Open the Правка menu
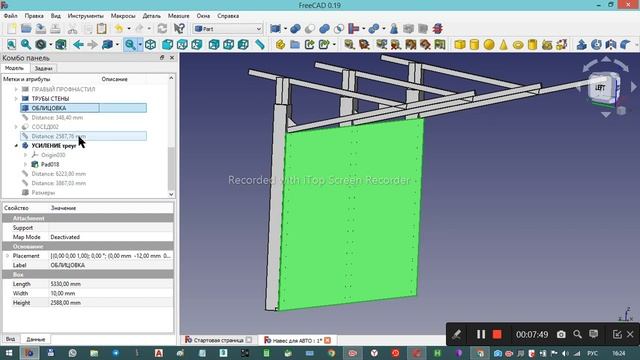The width and height of the screenshot is (640, 360). (34, 16)
